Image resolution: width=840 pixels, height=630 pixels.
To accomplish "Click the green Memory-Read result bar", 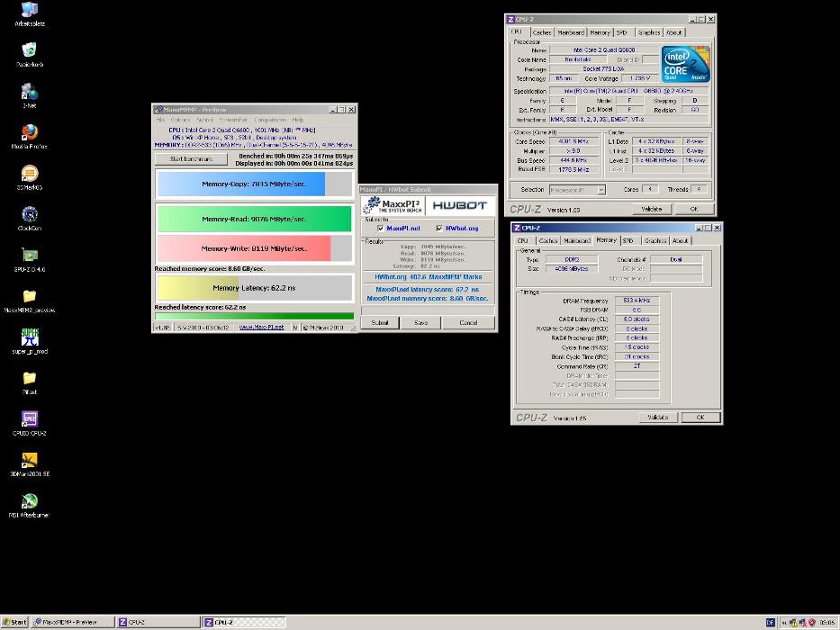I will coord(254,219).
